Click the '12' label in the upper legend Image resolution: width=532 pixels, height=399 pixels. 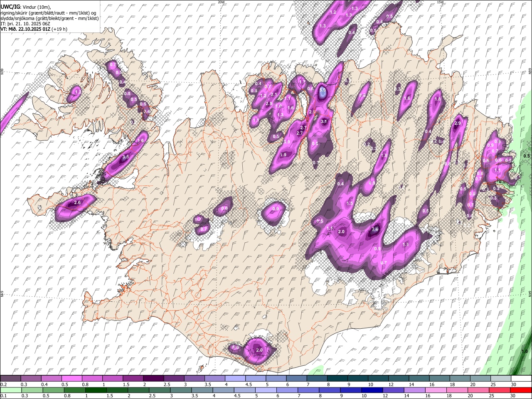[x=390, y=384]
